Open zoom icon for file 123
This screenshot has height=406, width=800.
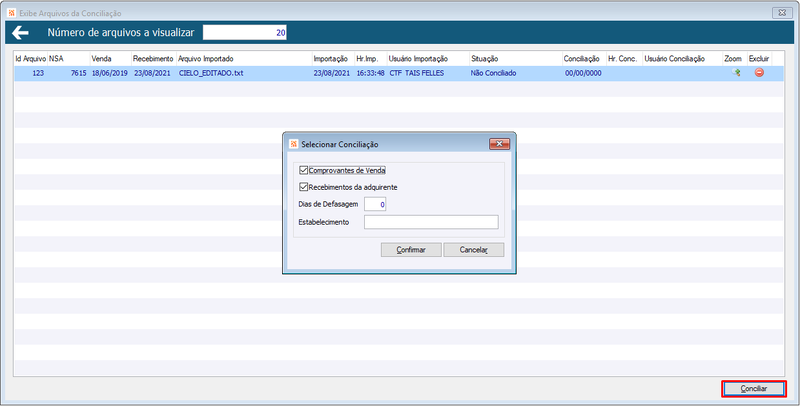(x=736, y=73)
